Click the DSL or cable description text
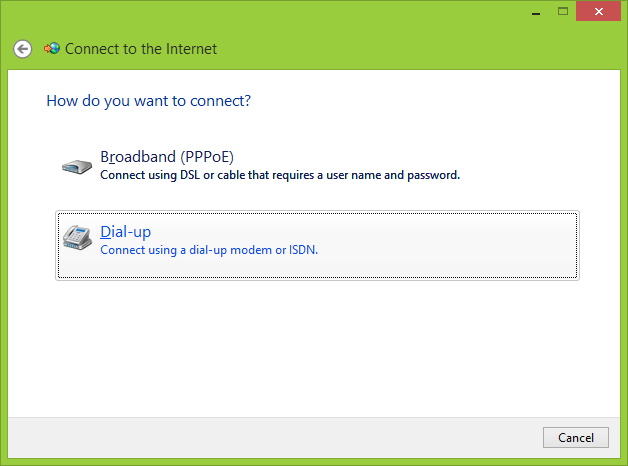628x466 pixels. 280,175
